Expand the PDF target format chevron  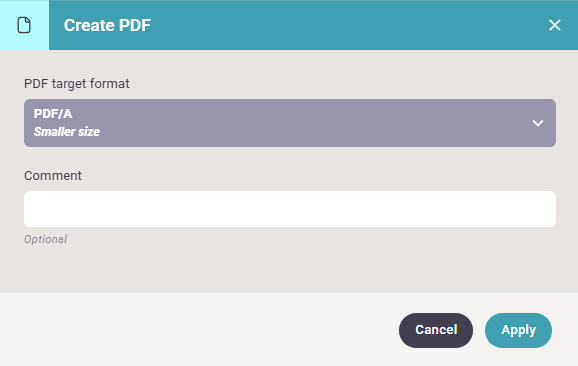538,123
